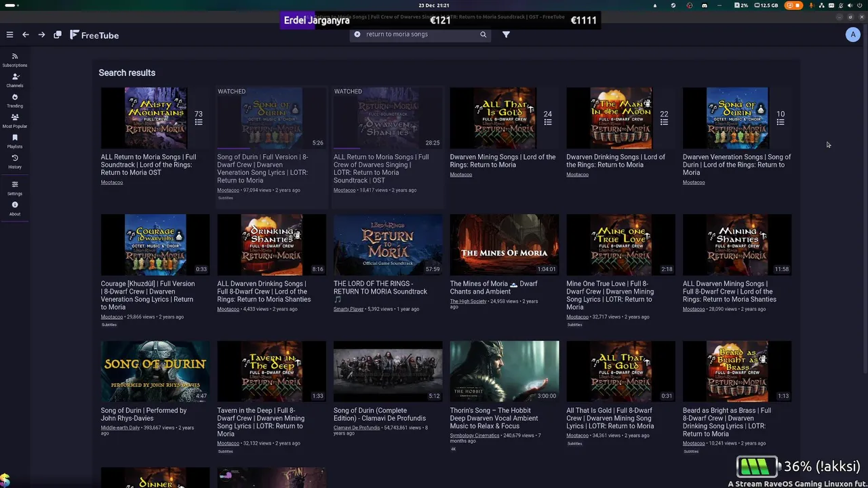
Task: Open 'ALL Return to Moria Songs | Full Soundtrack' playlist title
Action: 149,165
